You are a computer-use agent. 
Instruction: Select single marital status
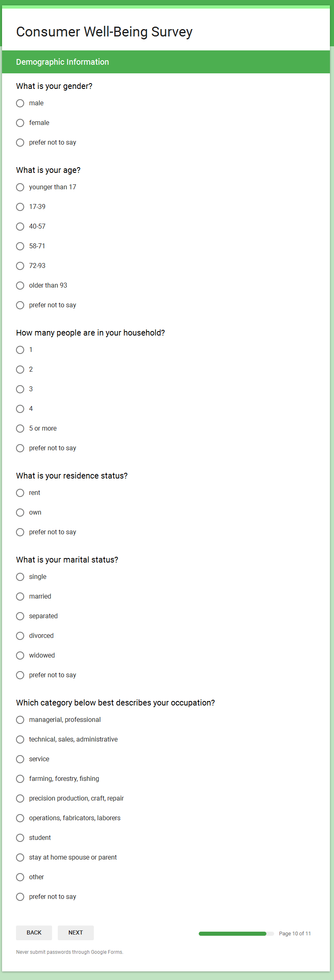20,577
